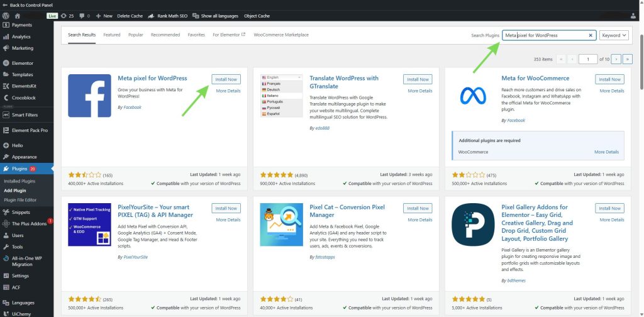Click the user avatar icon at top right
644x317 pixels.
pos(633,16)
